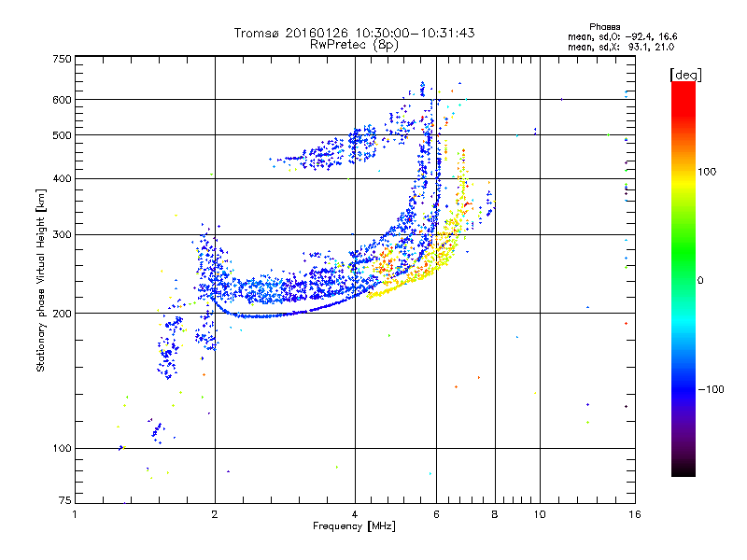Click the 'Phases' header label
The height and width of the screenshot is (560, 747).
pyautogui.click(x=604, y=27)
